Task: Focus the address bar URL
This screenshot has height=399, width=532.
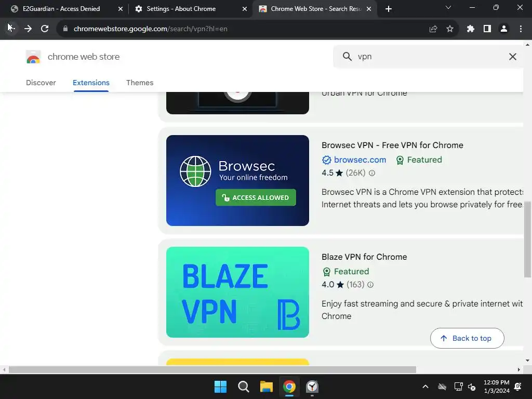Action: (x=150, y=29)
